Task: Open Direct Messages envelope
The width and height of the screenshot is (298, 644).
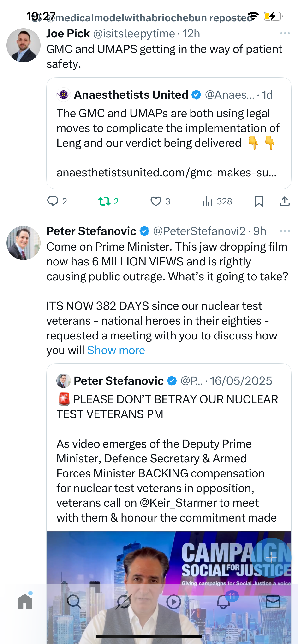Action: click(273, 602)
